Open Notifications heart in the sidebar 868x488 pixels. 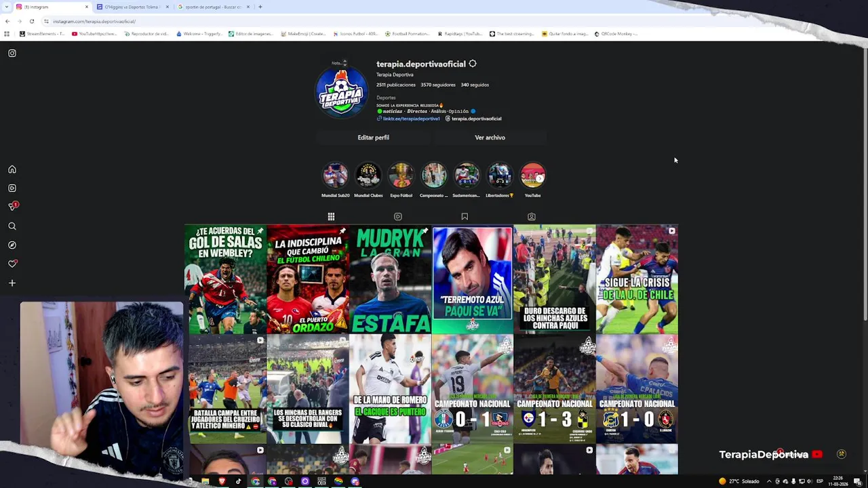pyautogui.click(x=12, y=264)
